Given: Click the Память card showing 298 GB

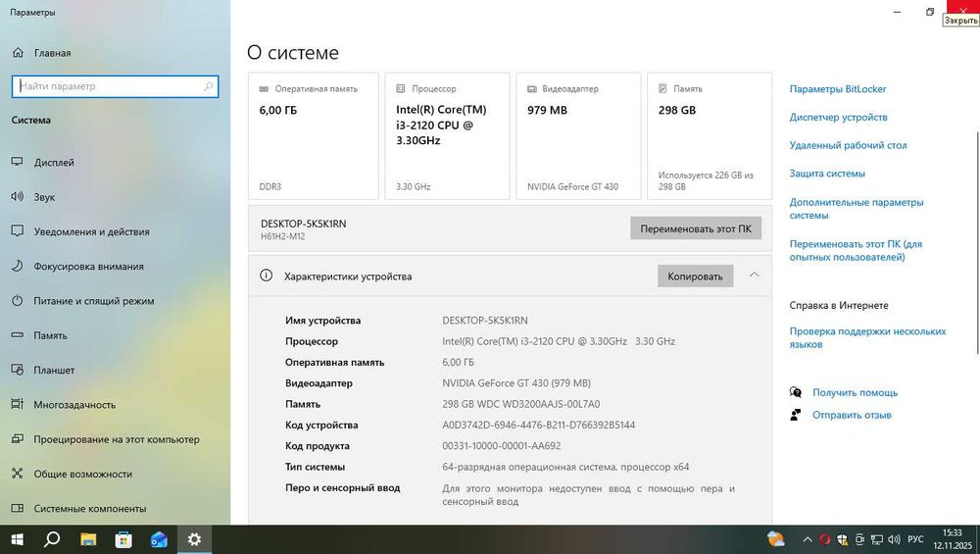Looking at the screenshot, I should point(710,136).
